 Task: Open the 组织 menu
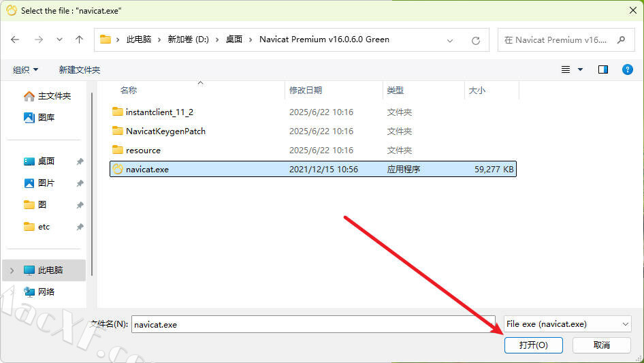25,70
